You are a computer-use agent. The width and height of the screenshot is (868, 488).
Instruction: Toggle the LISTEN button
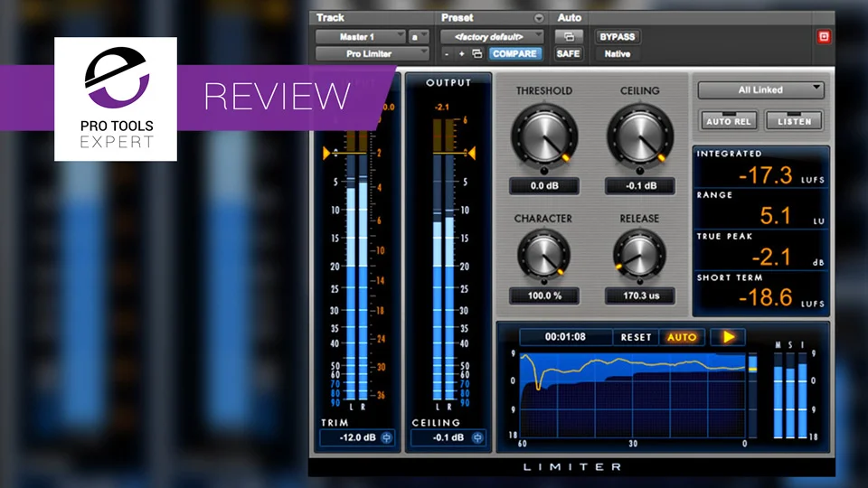794,120
